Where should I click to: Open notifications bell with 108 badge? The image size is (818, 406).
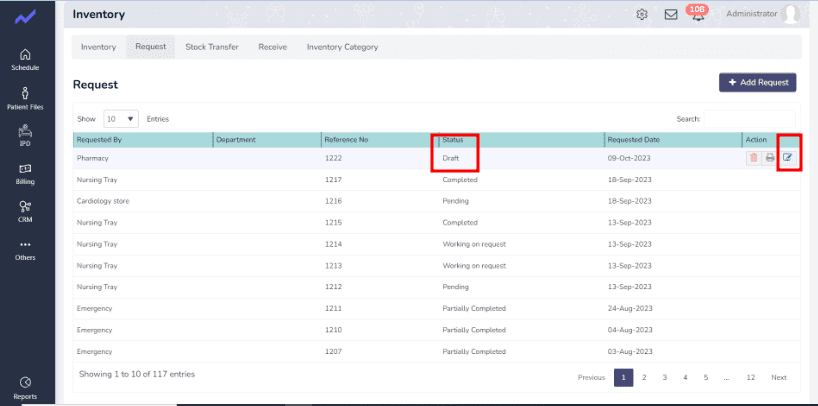click(x=697, y=14)
